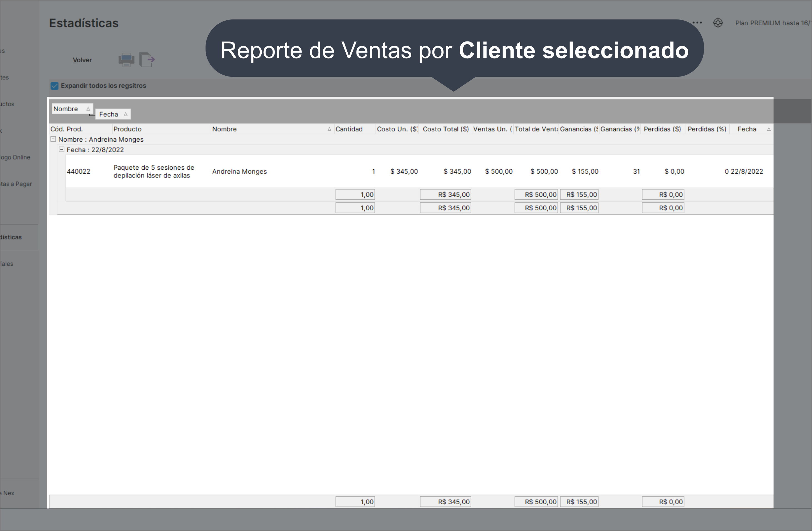The image size is (812, 531).
Task: Click the export report icon
Action: coord(147,60)
